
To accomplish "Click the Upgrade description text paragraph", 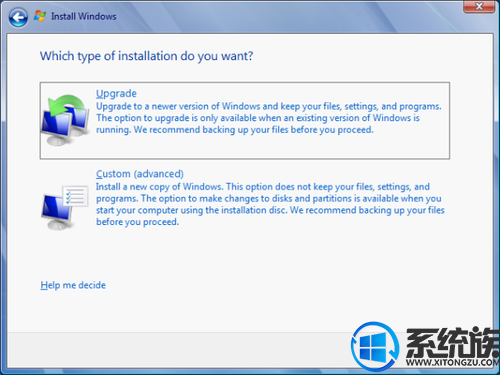I will pyautogui.click(x=269, y=118).
